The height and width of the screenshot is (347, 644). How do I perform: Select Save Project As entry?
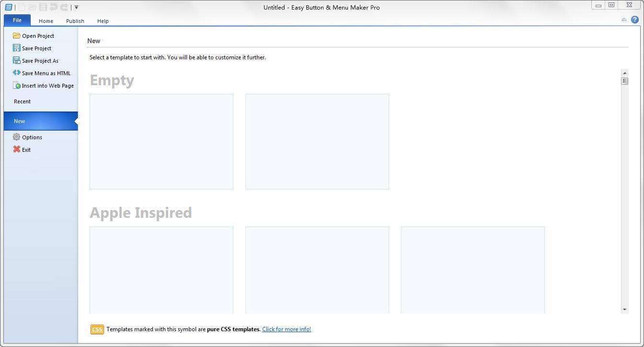coord(36,61)
